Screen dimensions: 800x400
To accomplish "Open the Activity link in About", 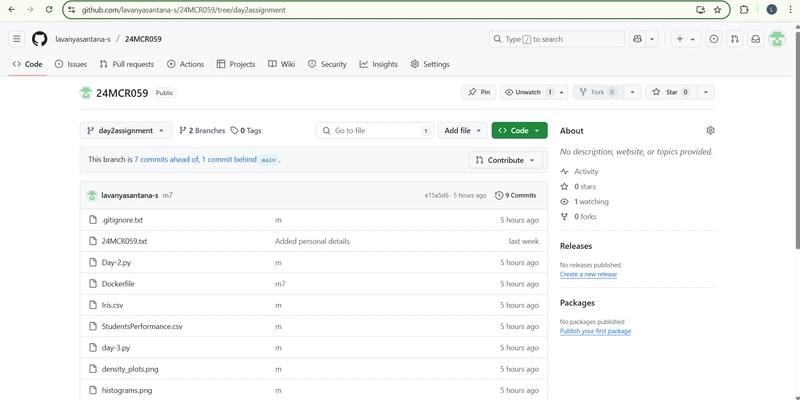I will pyautogui.click(x=580, y=171).
